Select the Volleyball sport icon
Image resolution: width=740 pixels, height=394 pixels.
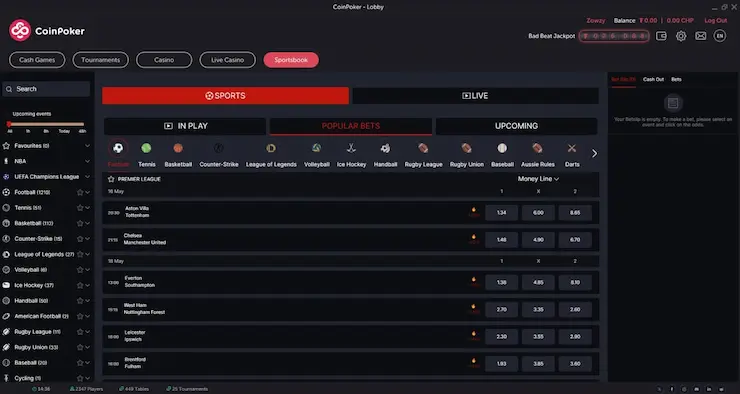point(316,148)
